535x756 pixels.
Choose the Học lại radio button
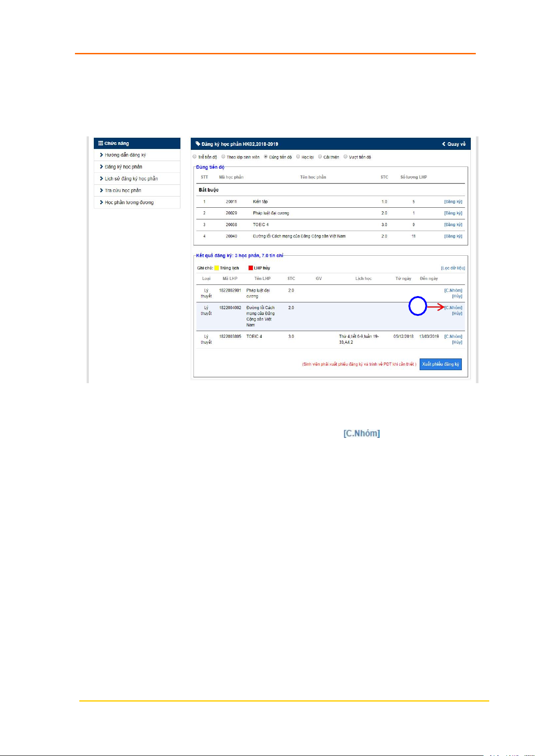click(298, 157)
